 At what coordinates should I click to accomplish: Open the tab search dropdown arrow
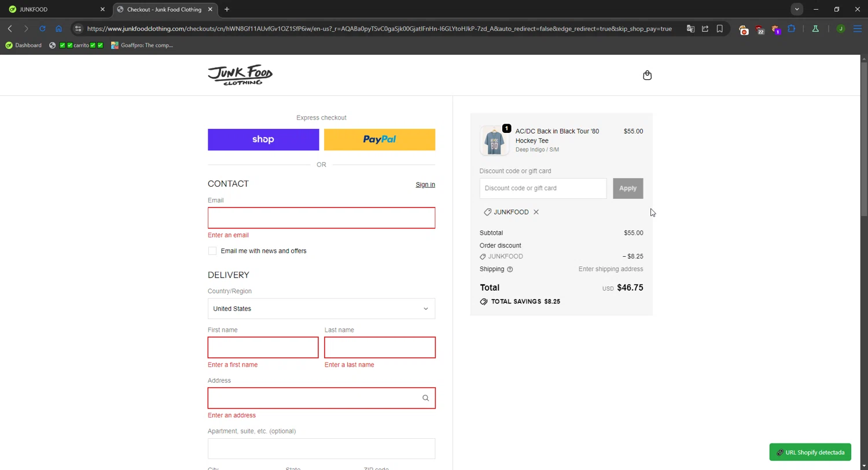797,9
